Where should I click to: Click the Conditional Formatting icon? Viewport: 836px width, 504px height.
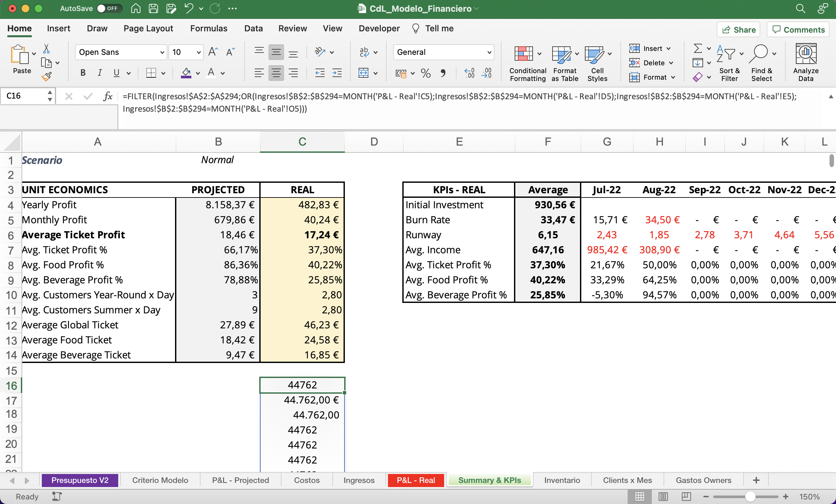click(524, 54)
